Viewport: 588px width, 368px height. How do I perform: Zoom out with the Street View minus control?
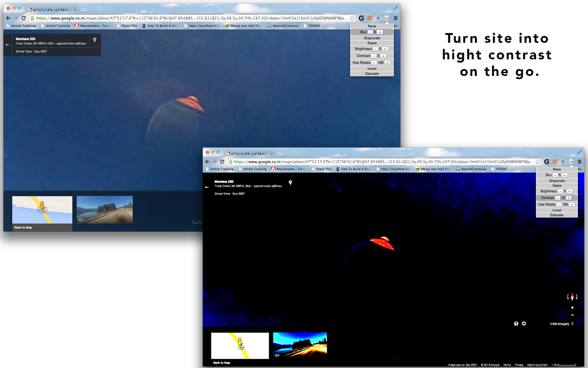[x=572, y=315]
